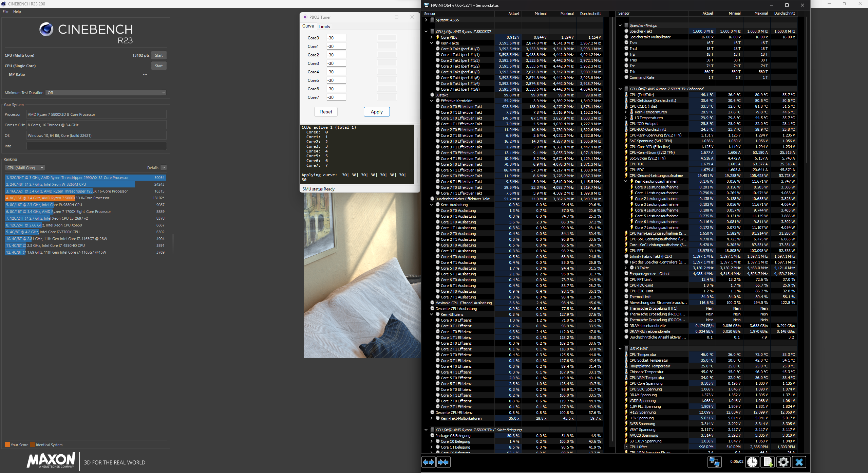Image resolution: width=868 pixels, height=473 pixels.
Task: Open the Minimum Test Duration dropdown
Action: tap(106, 93)
